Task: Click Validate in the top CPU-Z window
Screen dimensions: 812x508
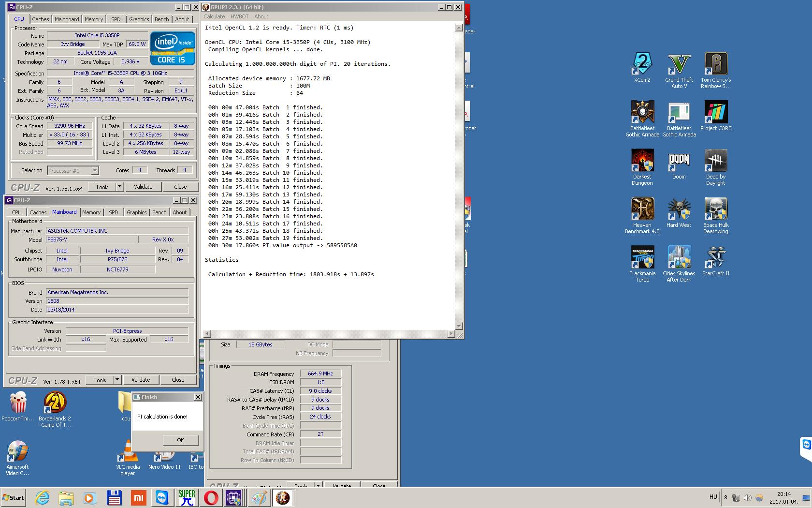Action: [x=143, y=187]
